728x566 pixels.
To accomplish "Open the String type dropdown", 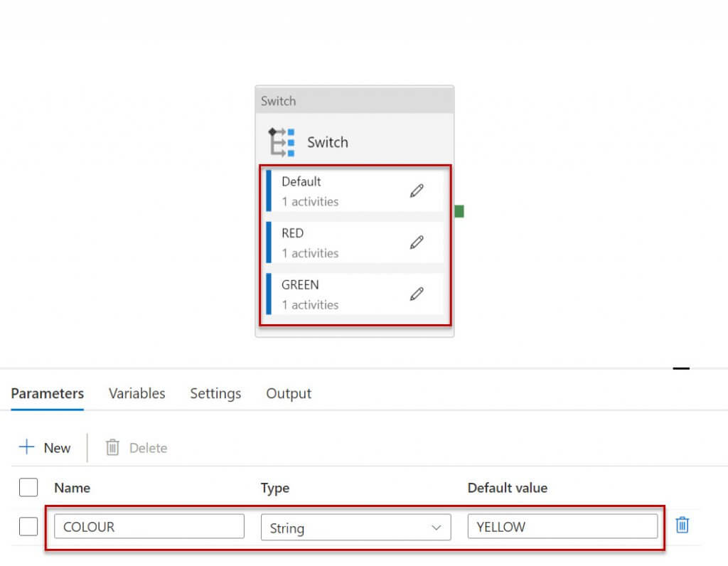I will [x=355, y=528].
